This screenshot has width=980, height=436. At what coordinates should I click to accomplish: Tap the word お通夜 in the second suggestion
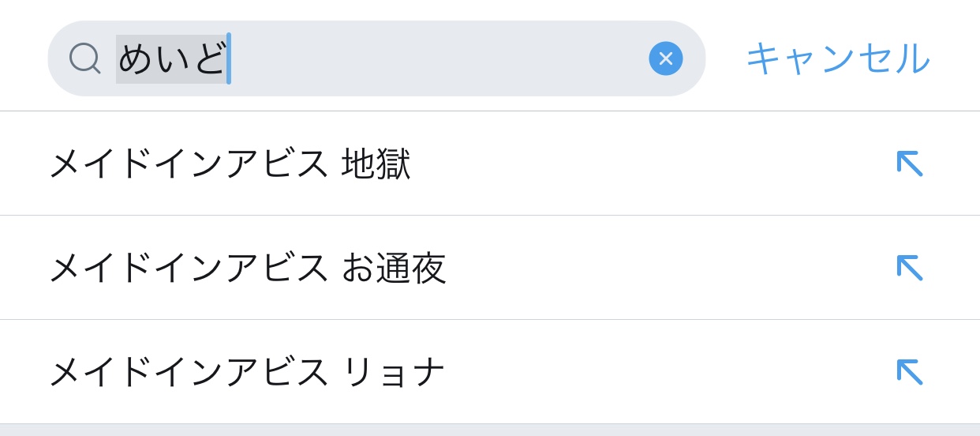[x=394, y=269]
